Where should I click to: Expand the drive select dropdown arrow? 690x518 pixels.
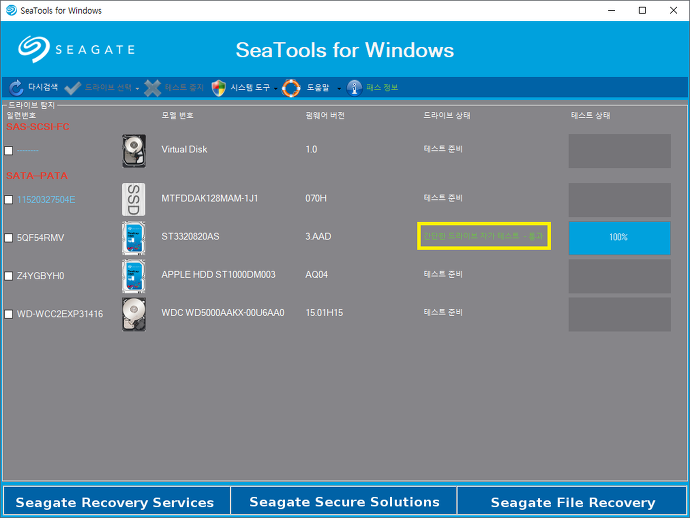pyautogui.click(x=137, y=89)
